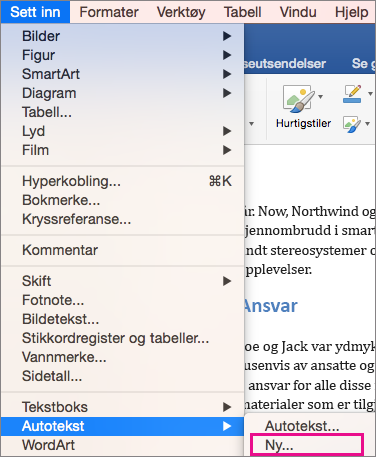Select Bokmerke... menu entry
Screen dimensions: 376x457
tap(122, 200)
